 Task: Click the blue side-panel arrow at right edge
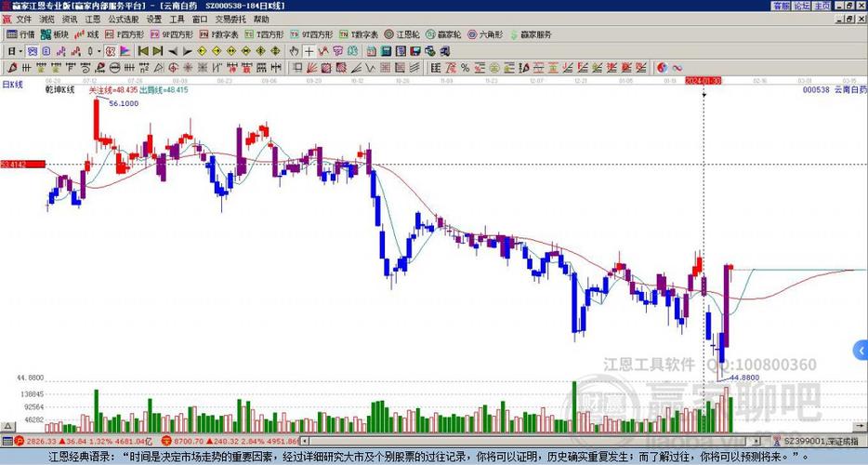860,351
